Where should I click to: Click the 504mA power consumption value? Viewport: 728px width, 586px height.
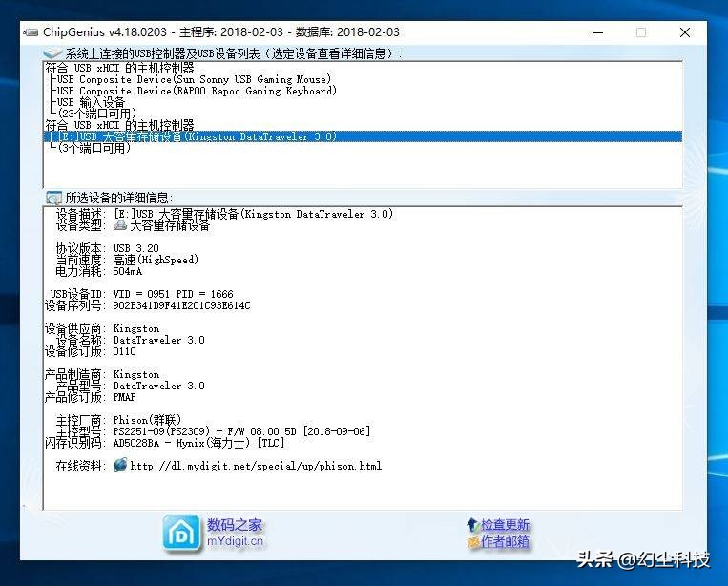coord(127,271)
